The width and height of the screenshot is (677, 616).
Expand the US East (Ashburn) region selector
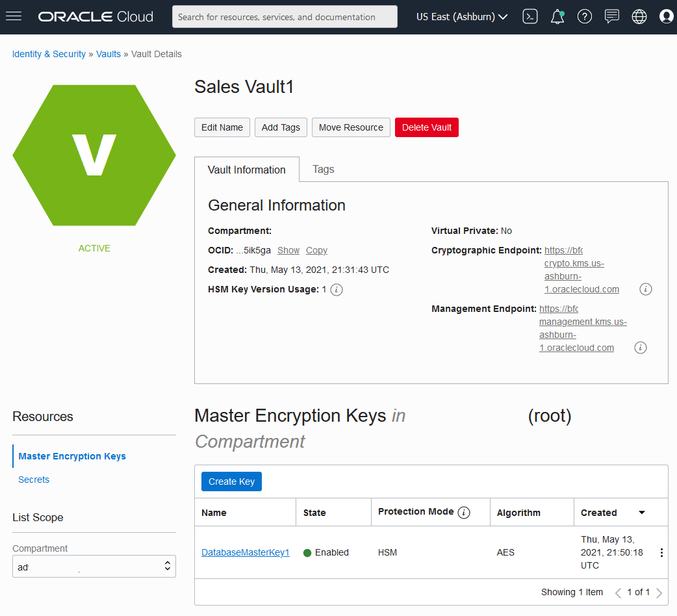(x=462, y=17)
